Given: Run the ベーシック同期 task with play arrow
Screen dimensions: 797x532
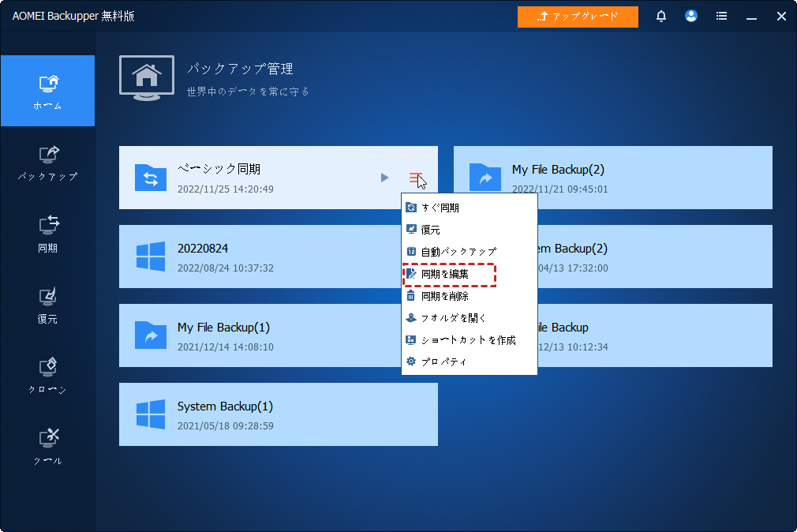Looking at the screenshot, I should point(385,178).
